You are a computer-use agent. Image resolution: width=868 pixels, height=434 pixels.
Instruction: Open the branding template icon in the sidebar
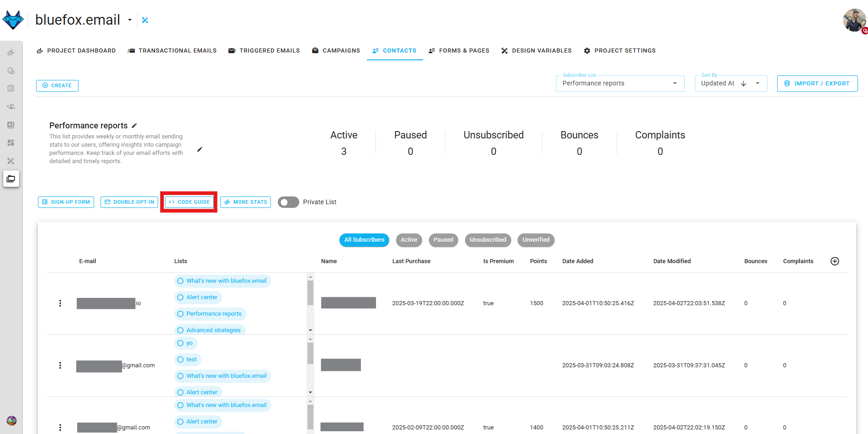[11, 125]
